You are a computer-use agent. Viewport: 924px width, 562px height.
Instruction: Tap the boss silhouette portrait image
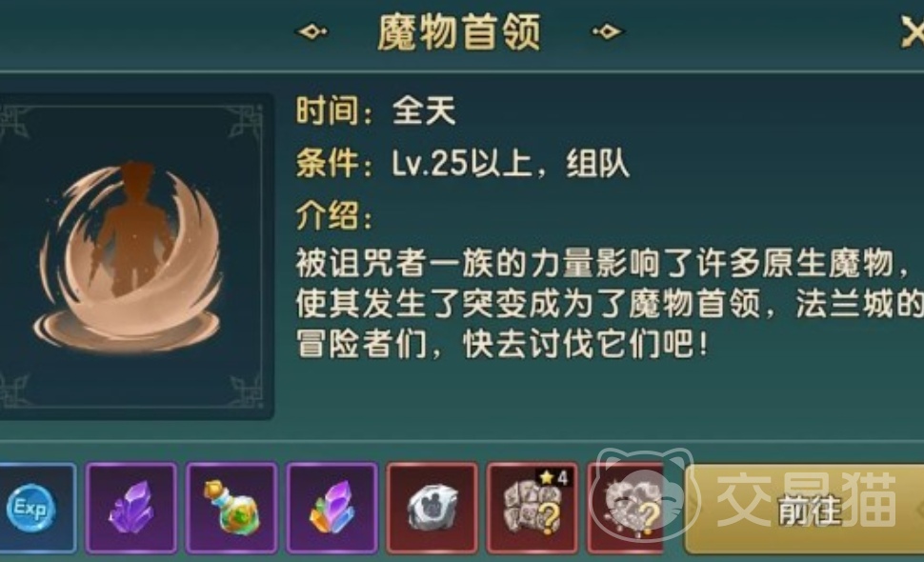coord(132,257)
